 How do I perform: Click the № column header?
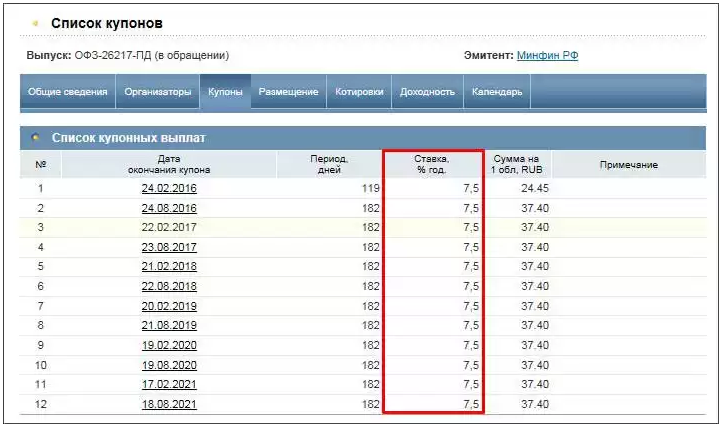tap(41, 164)
